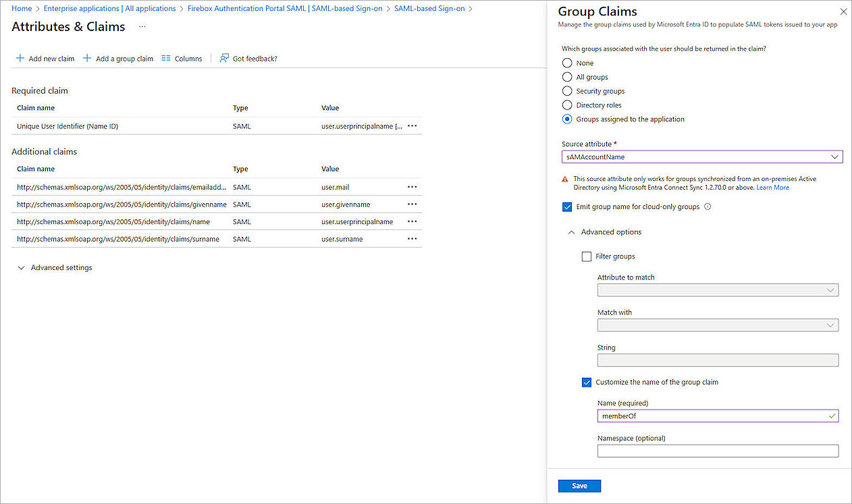Image resolution: width=852 pixels, height=504 pixels.
Task: Click Home in the breadcrumb trail
Action: pyautogui.click(x=21, y=8)
